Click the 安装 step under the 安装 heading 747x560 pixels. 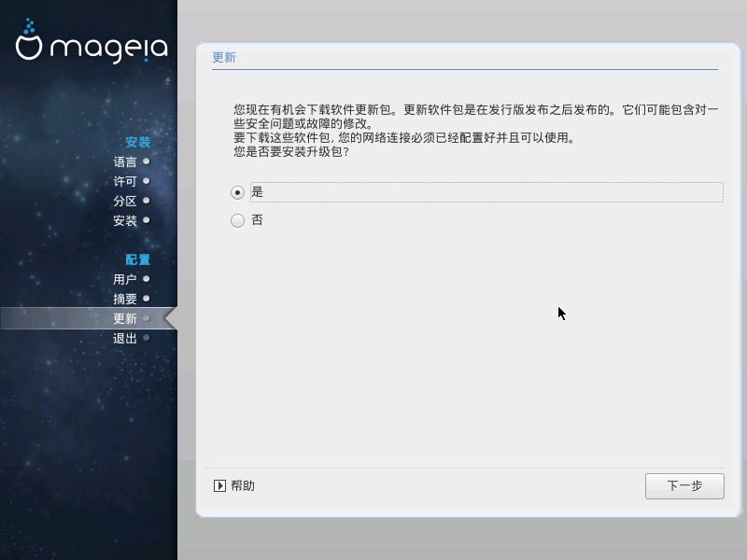125,220
